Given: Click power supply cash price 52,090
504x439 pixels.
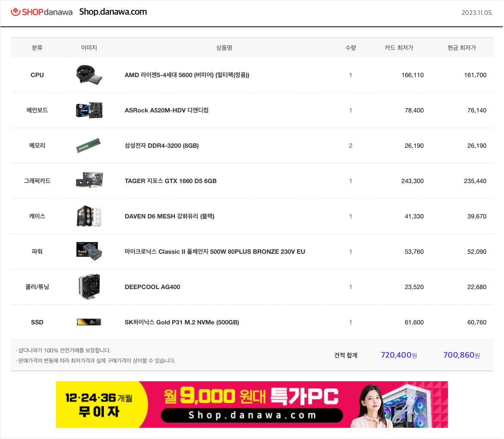Looking at the screenshot, I should pyautogui.click(x=477, y=252).
